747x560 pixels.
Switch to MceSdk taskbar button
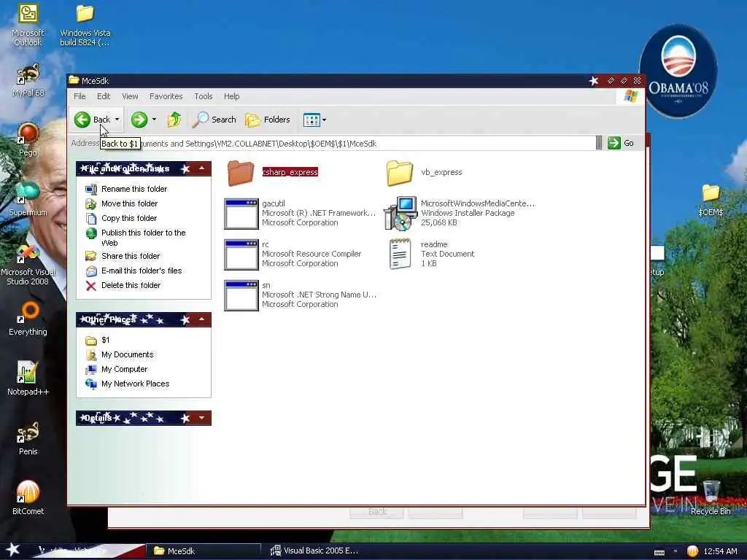[x=204, y=551]
